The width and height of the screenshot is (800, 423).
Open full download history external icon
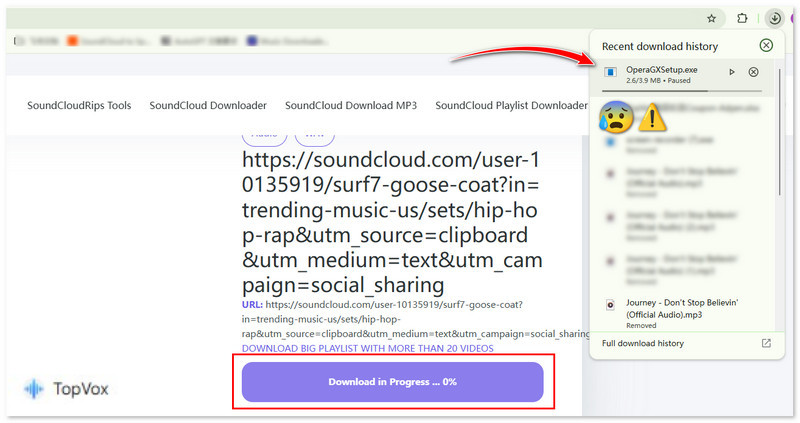tap(766, 343)
